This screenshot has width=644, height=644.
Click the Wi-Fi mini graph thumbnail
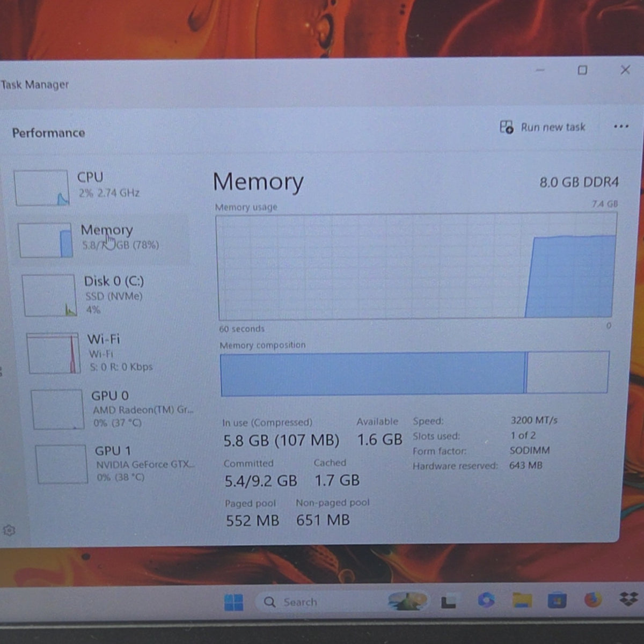(54, 353)
